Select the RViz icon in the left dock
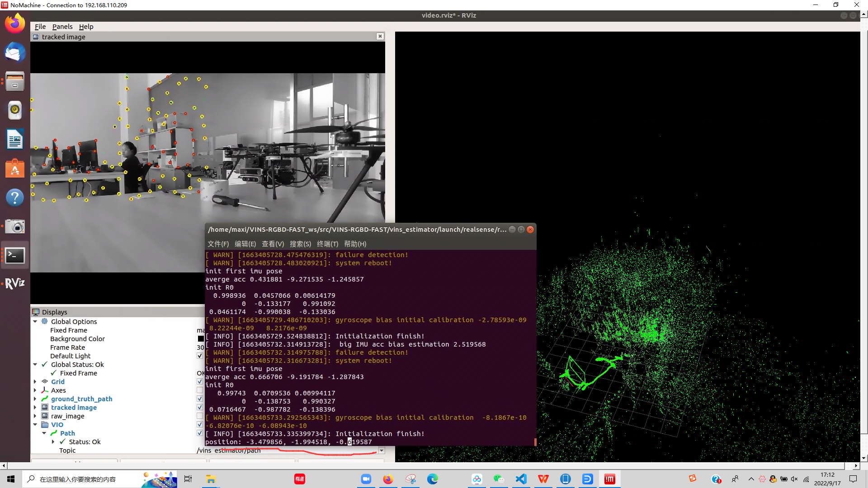868x488 pixels. [x=15, y=282]
